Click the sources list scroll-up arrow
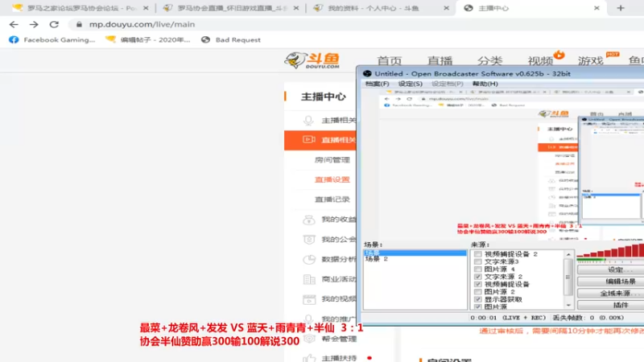Image resolution: width=644 pixels, height=362 pixels. point(568,254)
